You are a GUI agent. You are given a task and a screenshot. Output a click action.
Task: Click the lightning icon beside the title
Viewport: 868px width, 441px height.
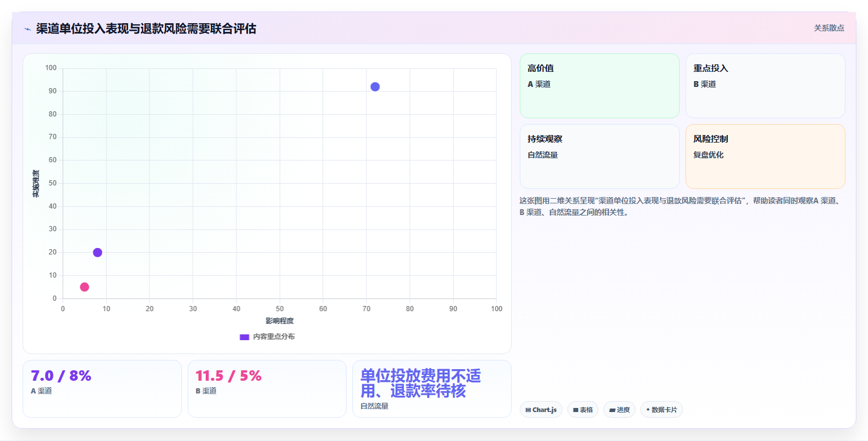point(27,29)
